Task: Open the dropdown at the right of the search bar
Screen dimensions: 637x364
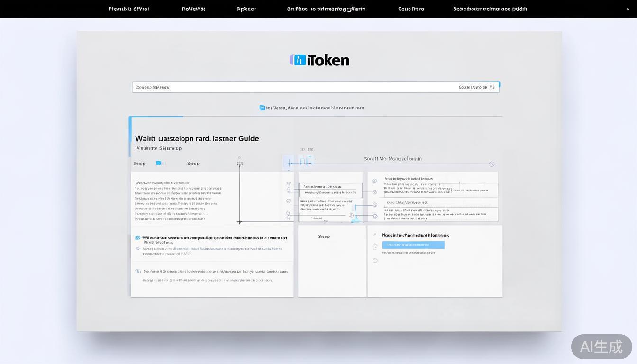Action: 491,87
